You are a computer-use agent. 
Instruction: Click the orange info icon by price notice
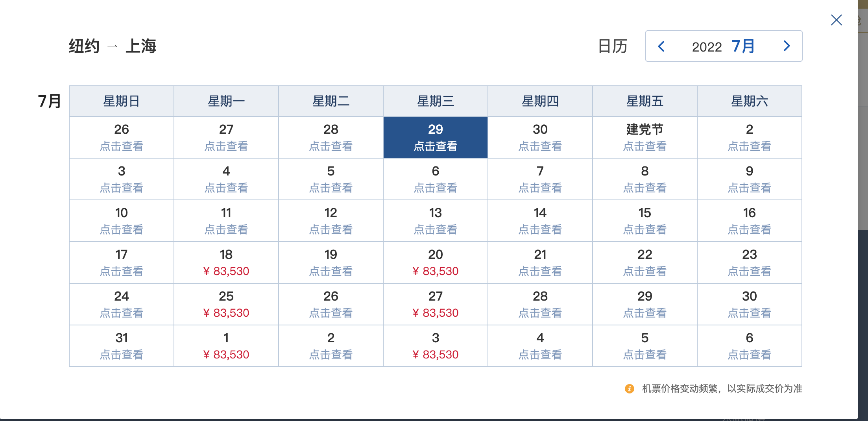[x=629, y=389]
